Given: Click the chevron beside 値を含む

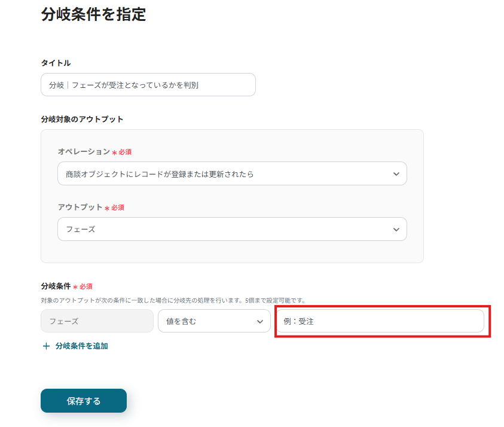Looking at the screenshot, I should click(261, 321).
